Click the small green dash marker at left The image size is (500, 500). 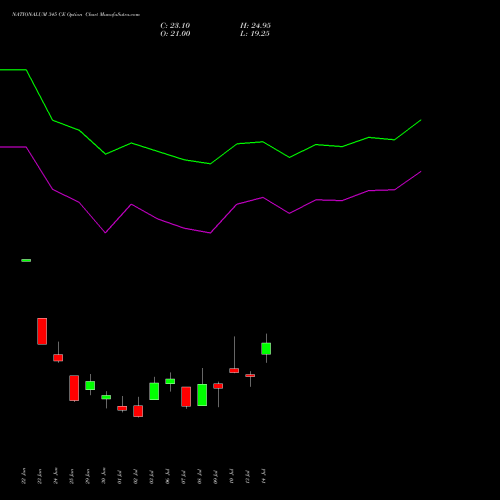26,260
